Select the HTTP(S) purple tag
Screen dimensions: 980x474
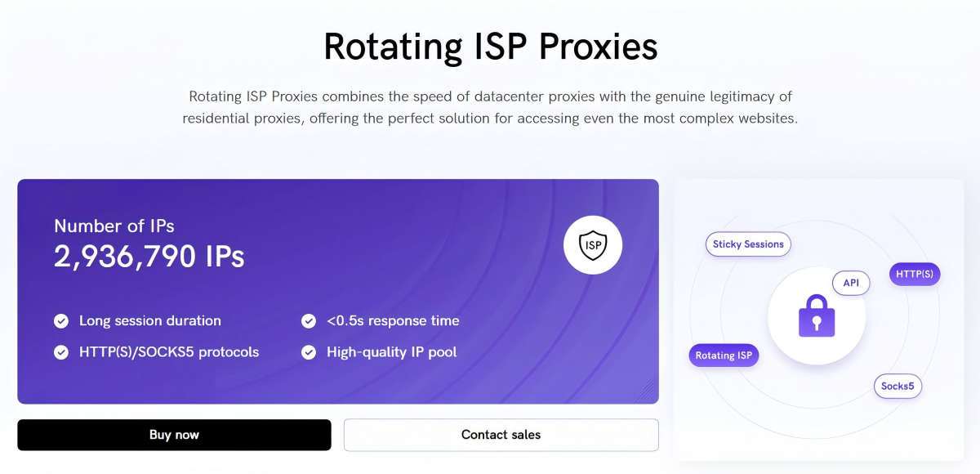[915, 275]
